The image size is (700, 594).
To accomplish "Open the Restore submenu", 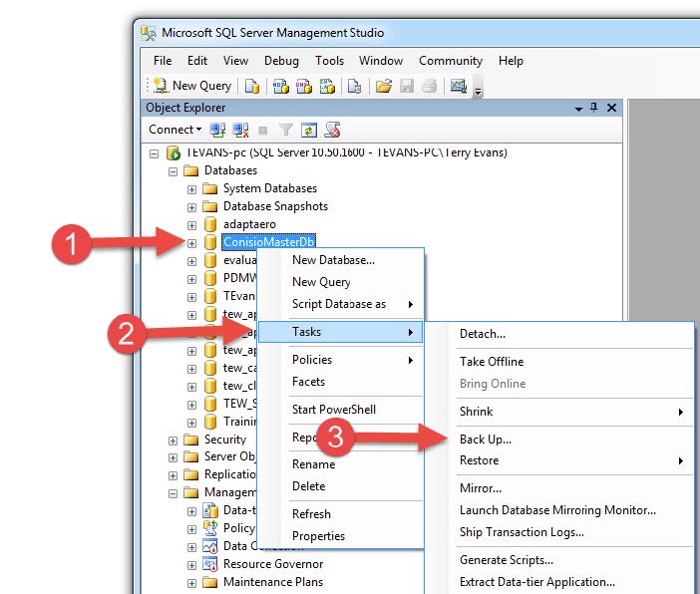I will (x=560, y=460).
